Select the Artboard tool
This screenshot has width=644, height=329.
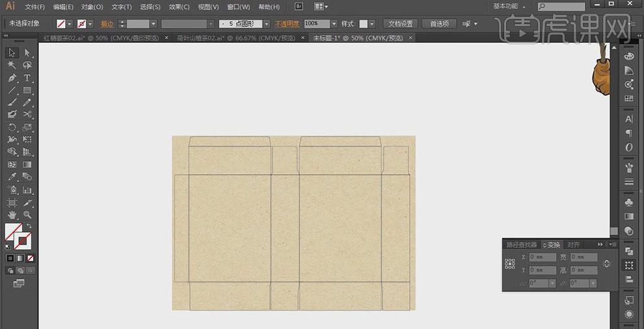(x=12, y=202)
